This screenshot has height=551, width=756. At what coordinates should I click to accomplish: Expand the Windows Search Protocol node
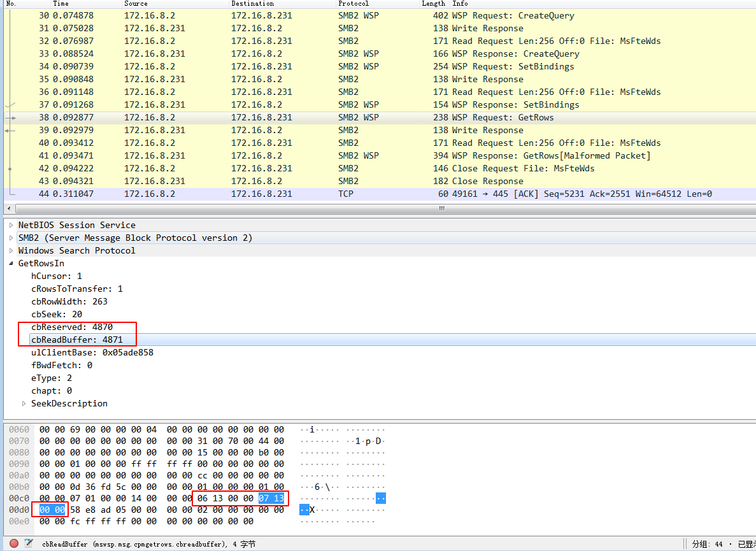(x=11, y=251)
